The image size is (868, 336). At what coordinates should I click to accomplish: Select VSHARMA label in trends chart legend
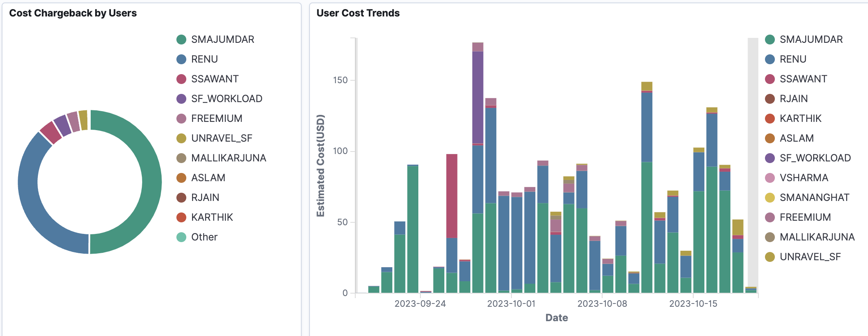pos(804,178)
